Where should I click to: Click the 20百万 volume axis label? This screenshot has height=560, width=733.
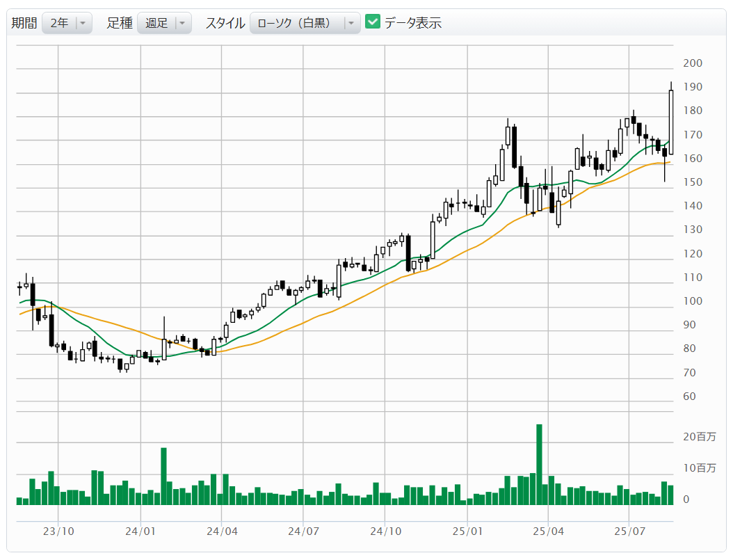click(699, 437)
